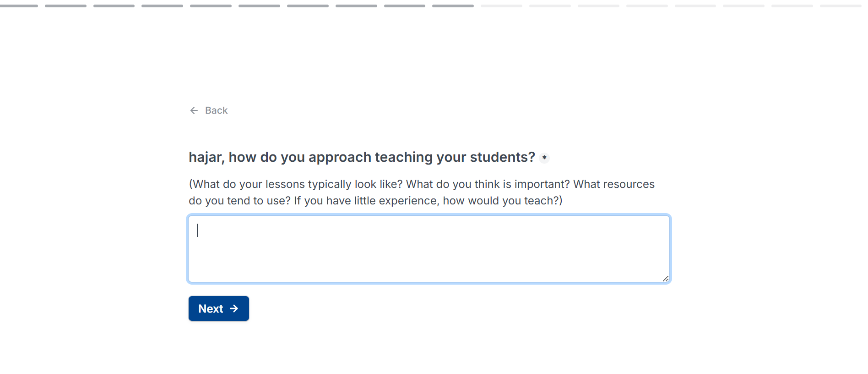Screen dimensions: 868x374
Task: Click the first progress bar segment
Action: [x=18, y=6]
